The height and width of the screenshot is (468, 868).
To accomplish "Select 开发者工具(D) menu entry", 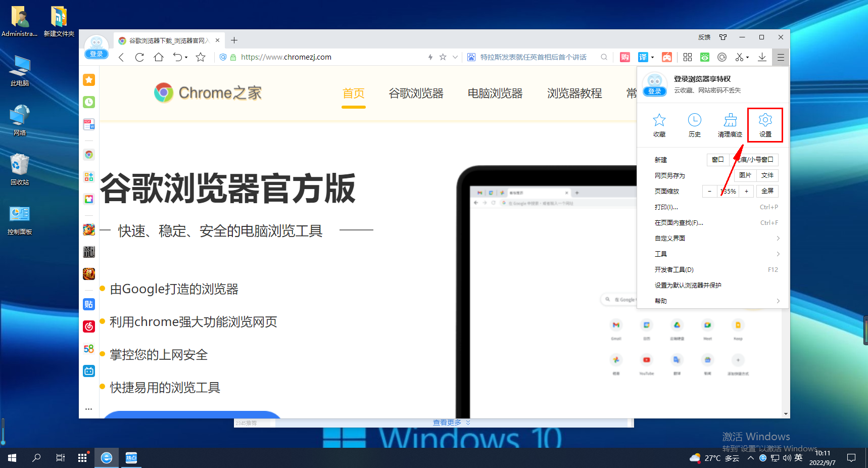I will 713,269.
